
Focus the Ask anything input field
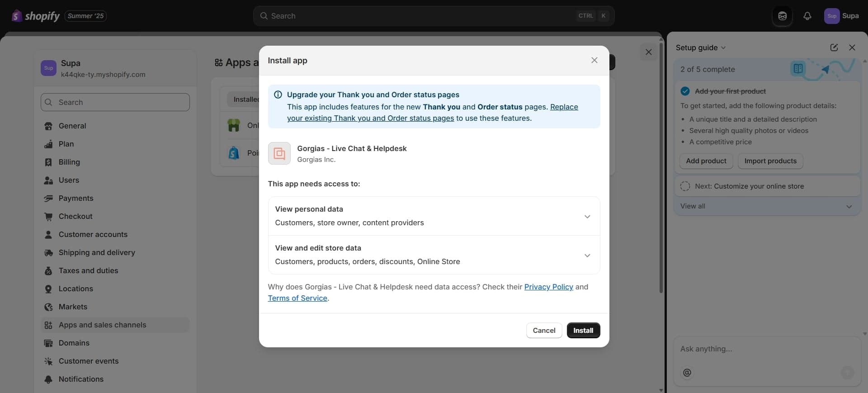(746, 349)
